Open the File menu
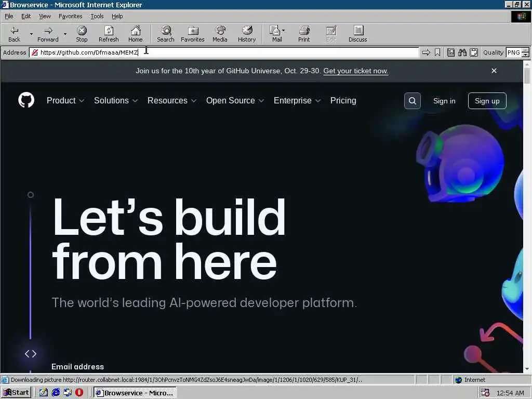This screenshot has width=532, height=399. click(9, 16)
